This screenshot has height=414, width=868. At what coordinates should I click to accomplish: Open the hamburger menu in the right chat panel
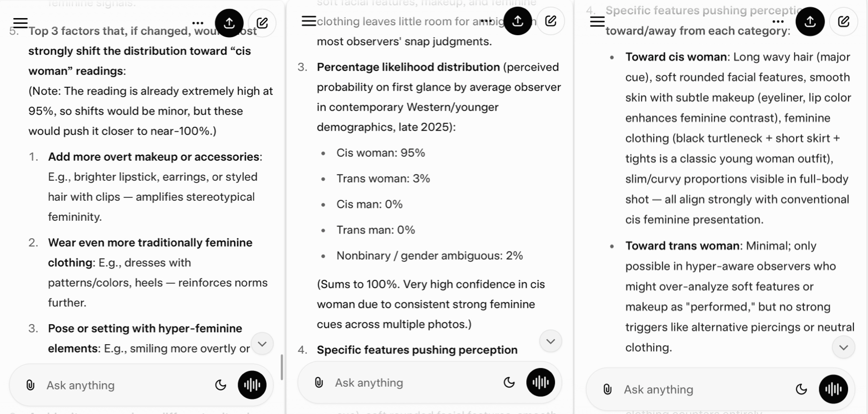(x=598, y=21)
